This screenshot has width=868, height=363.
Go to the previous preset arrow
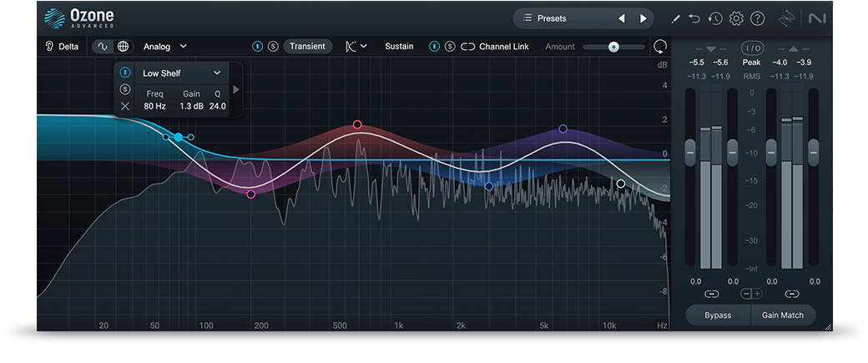click(621, 18)
